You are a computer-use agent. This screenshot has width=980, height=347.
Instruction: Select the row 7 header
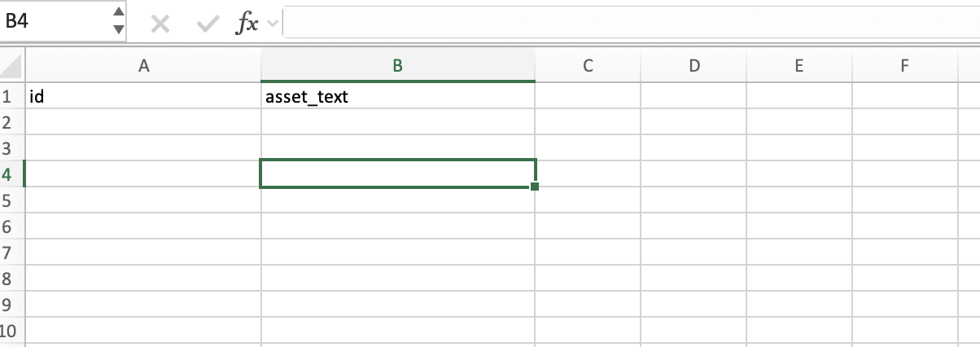pyautogui.click(x=11, y=253)
